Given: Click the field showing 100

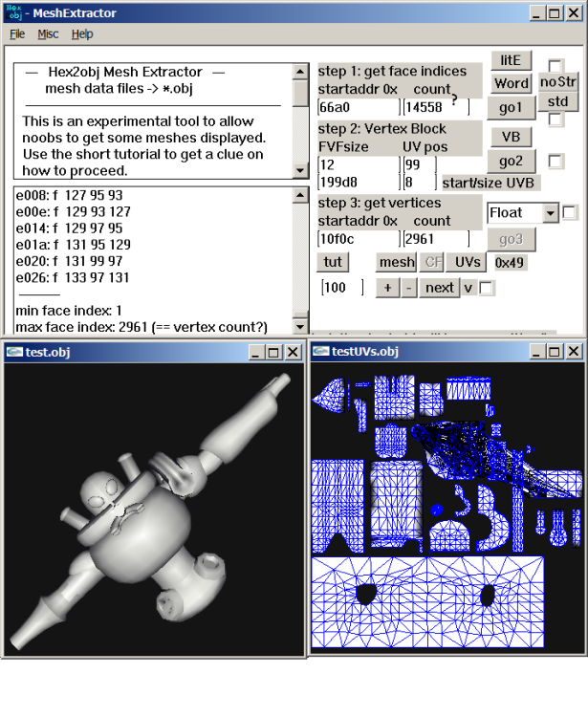Looking at the screenshot, I should coord(342,288).
